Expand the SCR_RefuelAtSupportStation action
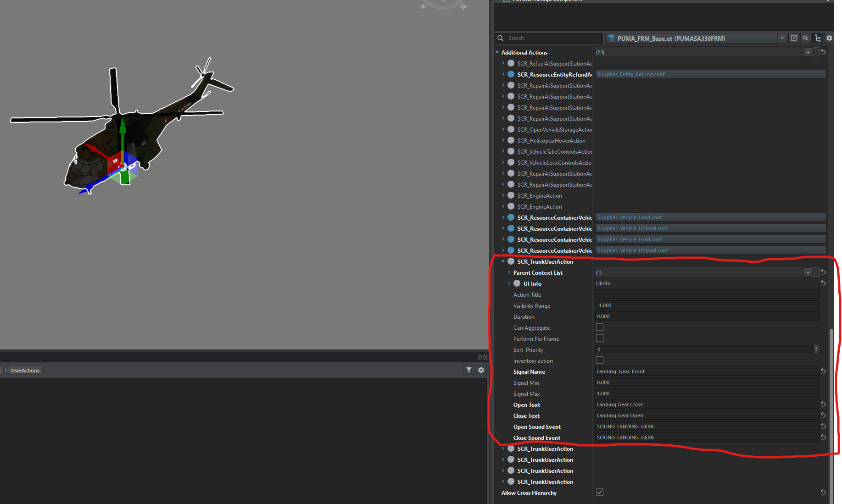The image size is (842, 504). [503, 63]
